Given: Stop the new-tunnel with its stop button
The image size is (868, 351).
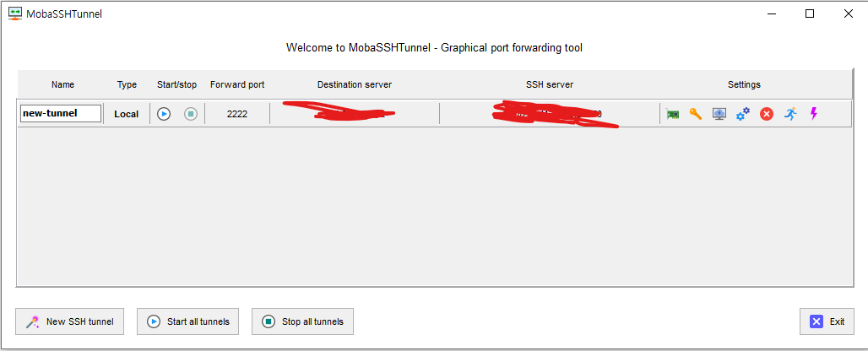Looking at the screenshot, I should pyautogui.click(x=191, y=114).
